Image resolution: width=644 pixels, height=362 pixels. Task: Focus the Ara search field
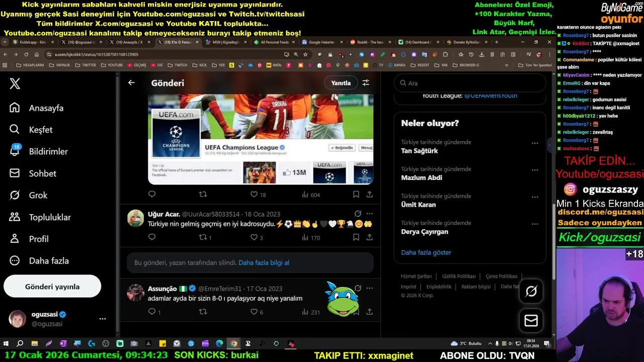coord(470,83)
